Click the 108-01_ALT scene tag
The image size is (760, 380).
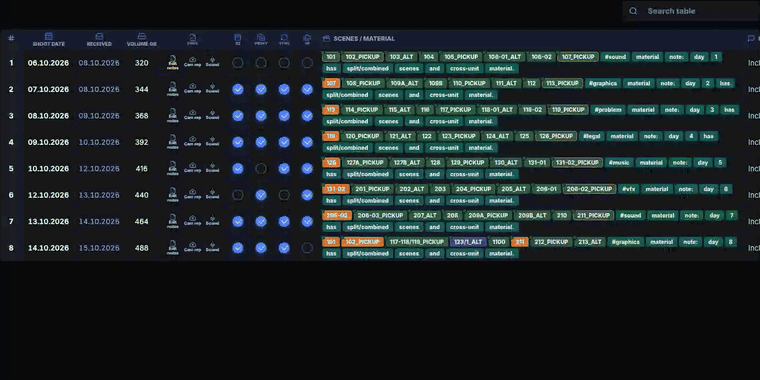pos(504,57)
